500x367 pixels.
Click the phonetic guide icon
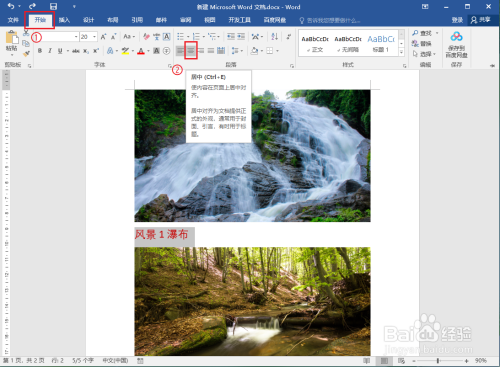click(x=156, y=37)
